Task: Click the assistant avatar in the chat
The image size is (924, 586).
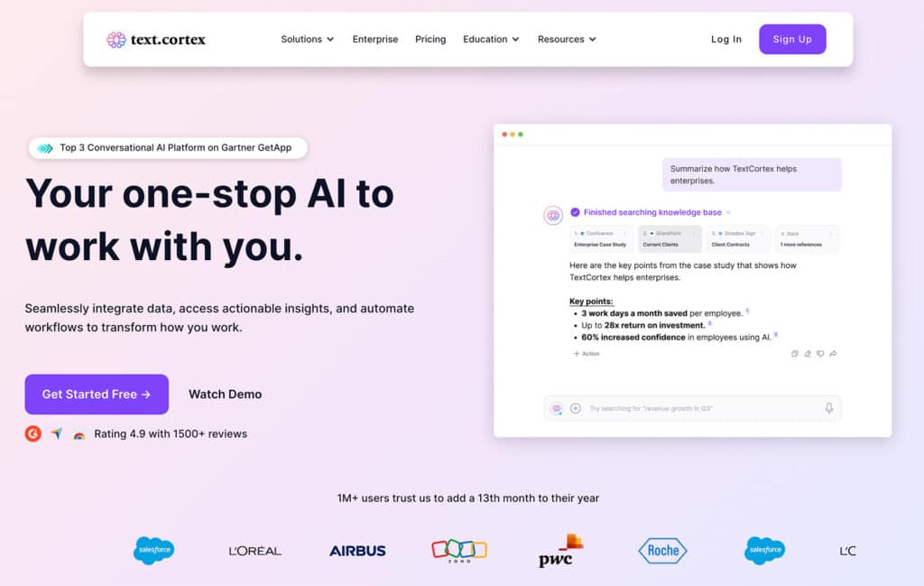Action: coord(553,216)
